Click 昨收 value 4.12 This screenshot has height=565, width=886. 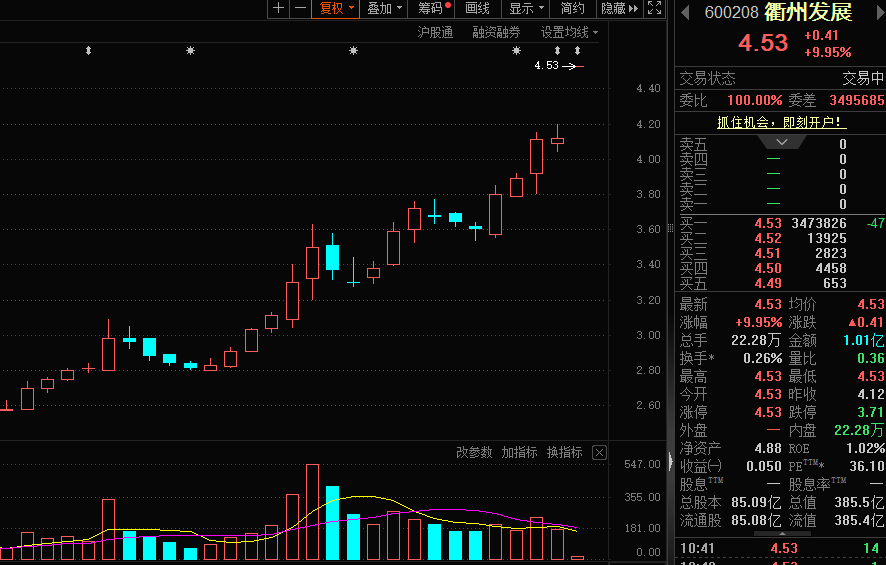point(871,394)
